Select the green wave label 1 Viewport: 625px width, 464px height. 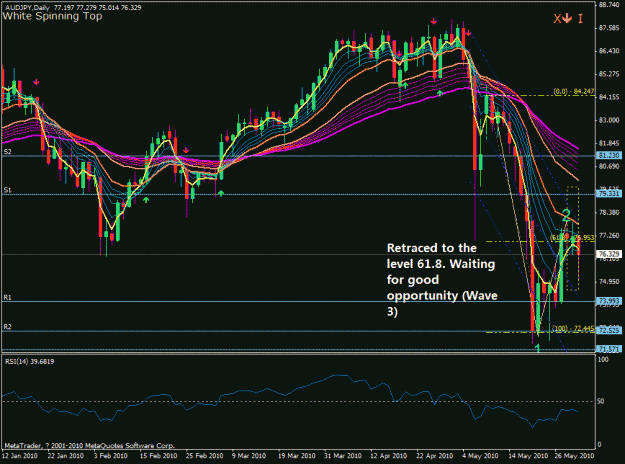click(x=537, y=349)
